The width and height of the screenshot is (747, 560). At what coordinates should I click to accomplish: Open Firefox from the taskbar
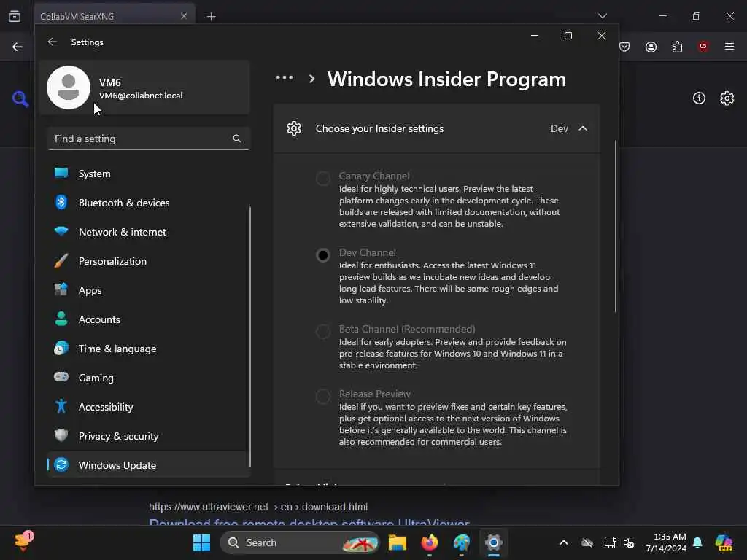click(x=430, y=542)
